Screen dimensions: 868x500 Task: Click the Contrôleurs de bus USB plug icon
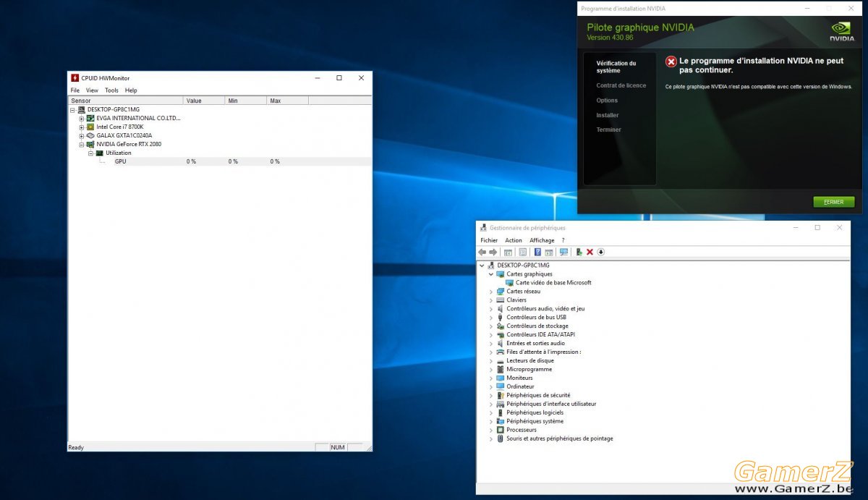point(501,318)
